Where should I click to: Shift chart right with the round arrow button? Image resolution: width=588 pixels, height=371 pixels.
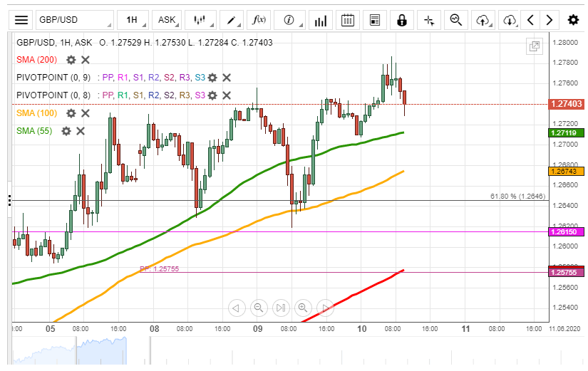[x=325, y=308]
